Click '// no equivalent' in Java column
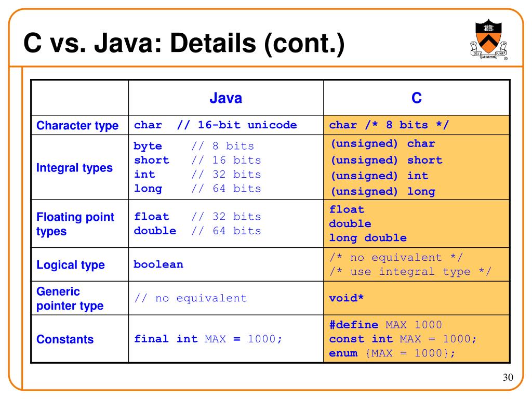The height and width of the screenshot is (399, 532). [x=190, y=298]
